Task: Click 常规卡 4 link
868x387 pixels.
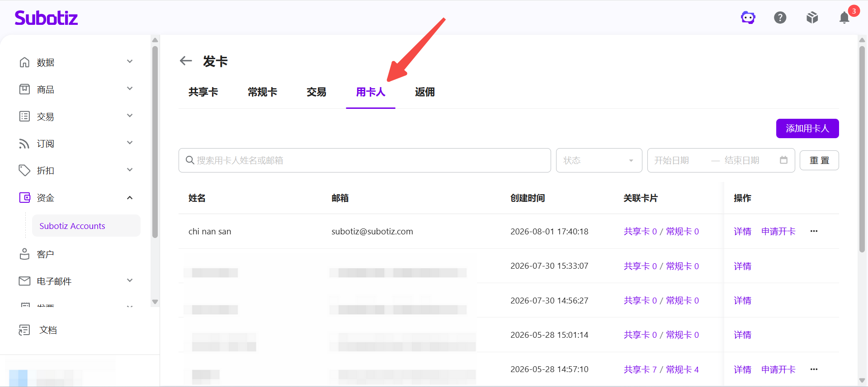Action: coord(683,370)
